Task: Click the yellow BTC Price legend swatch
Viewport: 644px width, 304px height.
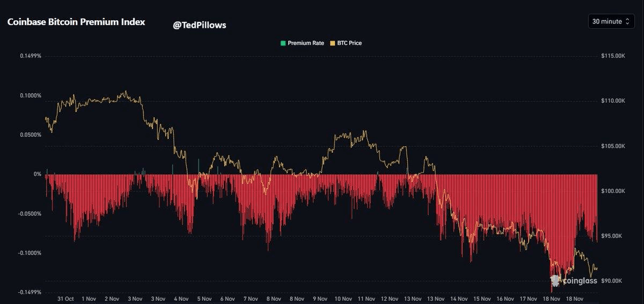Action: [x=332, y=43]
